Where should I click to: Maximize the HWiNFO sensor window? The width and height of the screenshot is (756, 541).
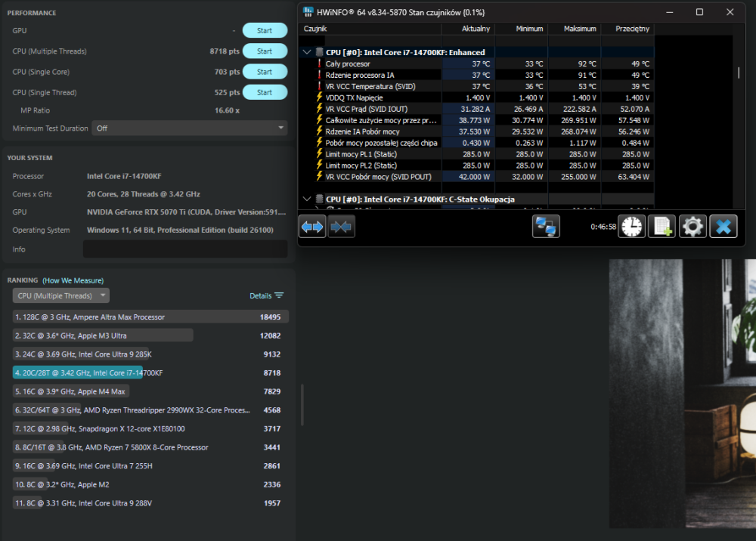(699, 12)
